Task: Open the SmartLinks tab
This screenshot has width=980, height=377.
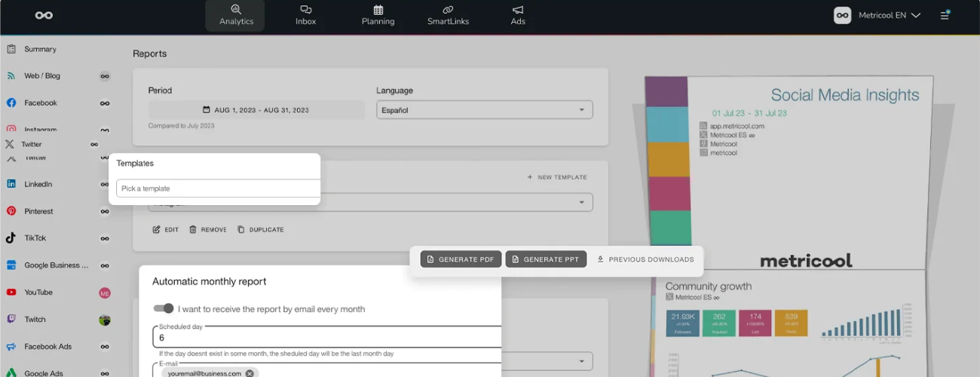Action: [448, 15]
